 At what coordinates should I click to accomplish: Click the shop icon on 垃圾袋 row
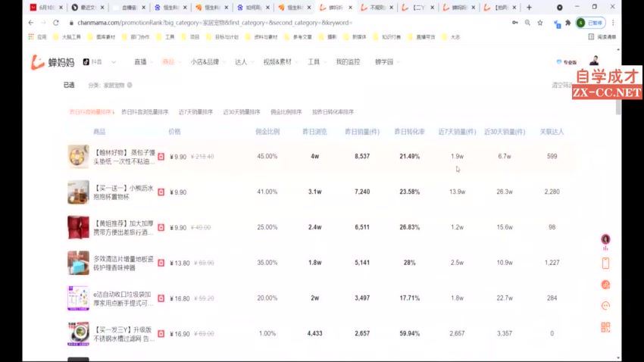(x=161, y=298)
